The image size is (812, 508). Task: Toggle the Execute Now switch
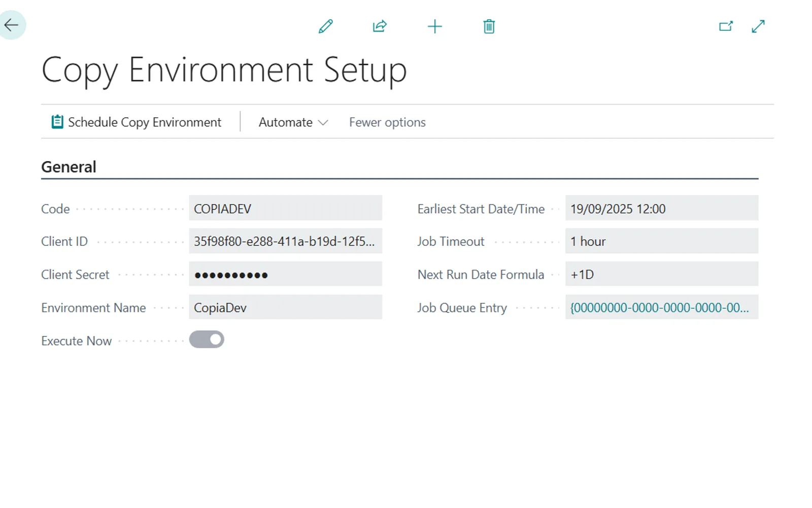[x=207, y=339]
